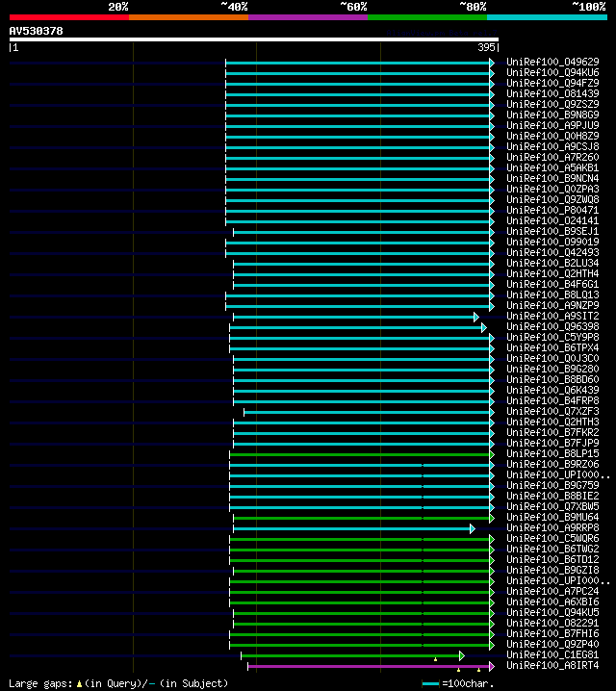Click the orange ~40% identity legend segment
This screenshot has width=616, height=691.
click(189, 17)
